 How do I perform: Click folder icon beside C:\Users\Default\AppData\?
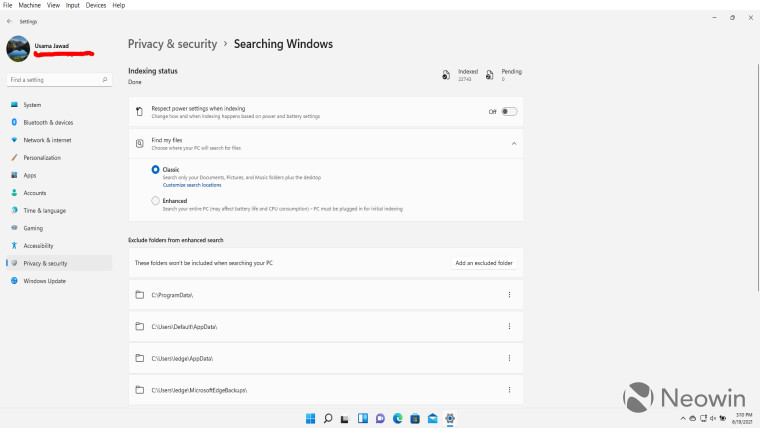140,326
